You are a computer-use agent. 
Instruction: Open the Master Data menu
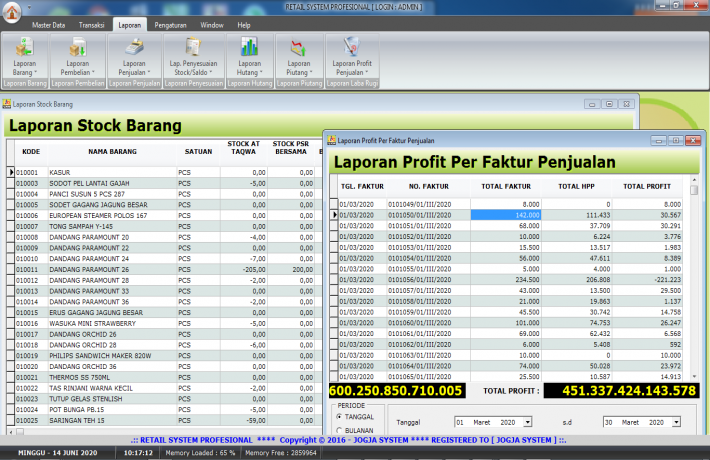click(x=48, y=25)
